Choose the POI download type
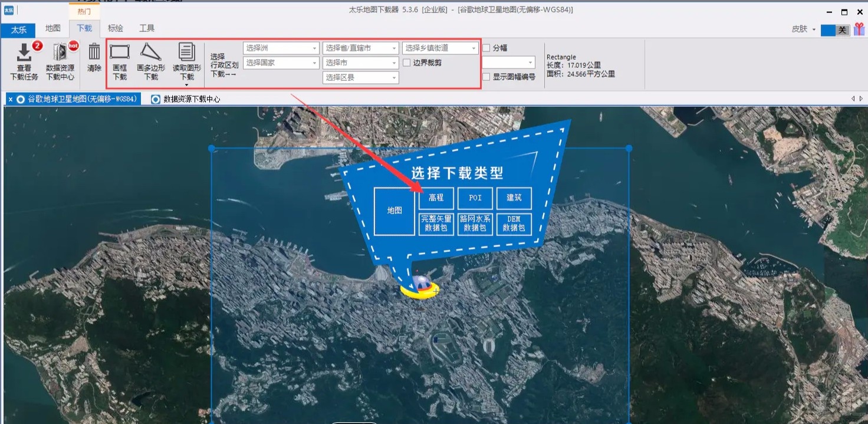 click(475, 198)
